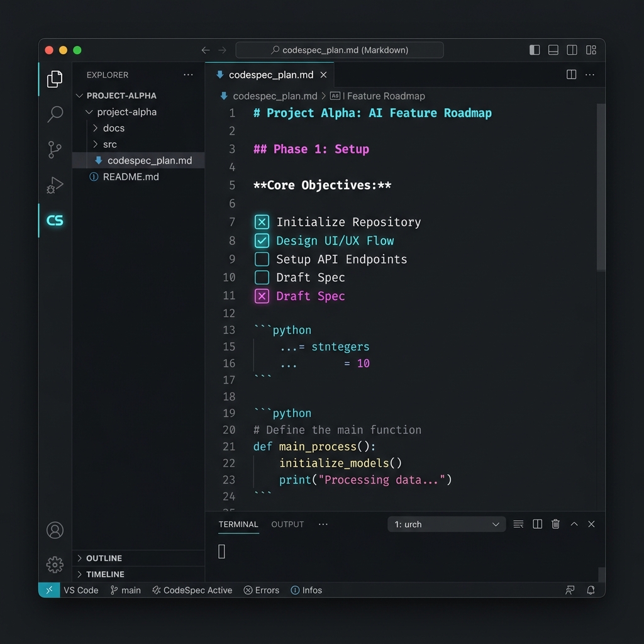Viewport: 644px width, 644px height.
Task: Click the print("Processing data...") line
Action: pyautogui.click(x=365, y=480)
